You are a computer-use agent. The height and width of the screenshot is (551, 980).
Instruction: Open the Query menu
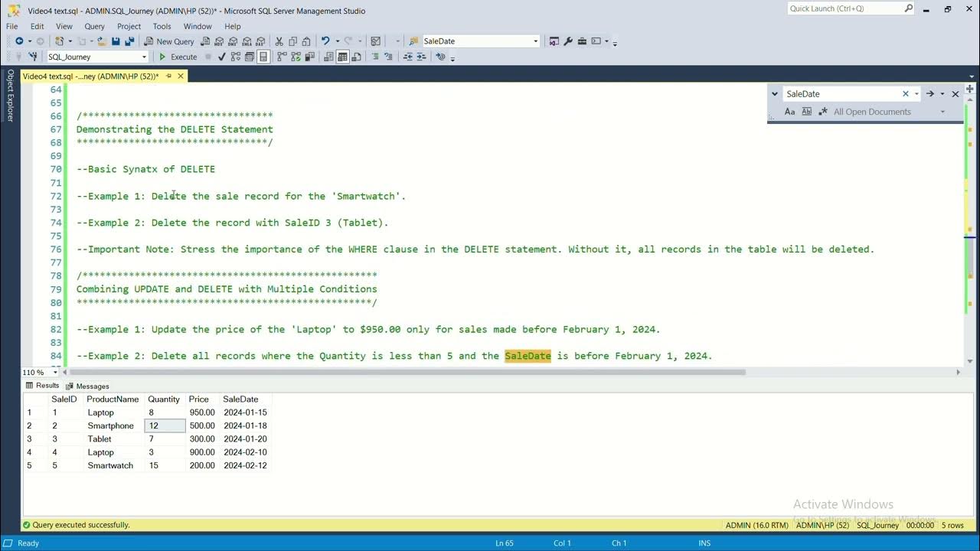coord(95,26)
